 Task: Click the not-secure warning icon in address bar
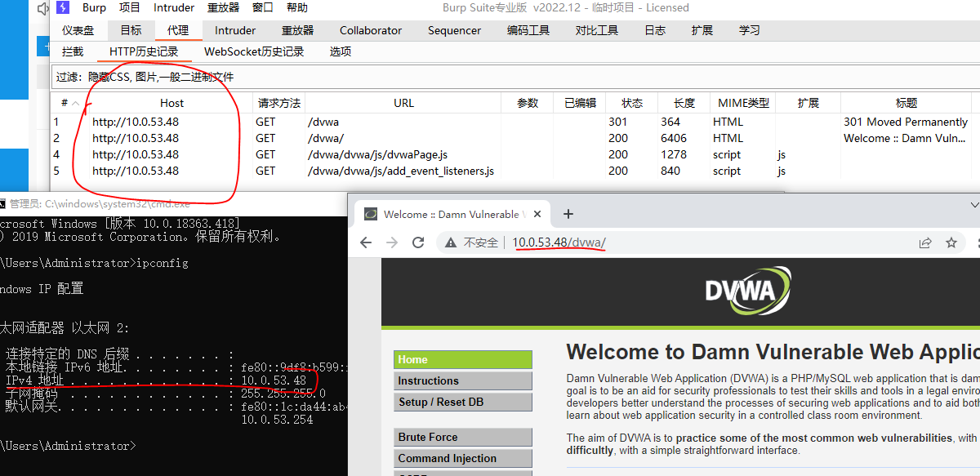coord(449,242)
